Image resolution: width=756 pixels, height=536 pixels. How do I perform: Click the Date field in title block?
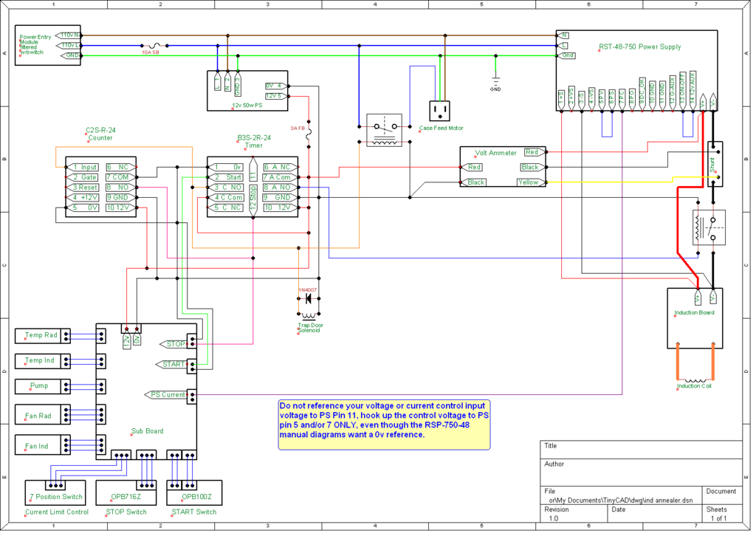tap(654, 514)
